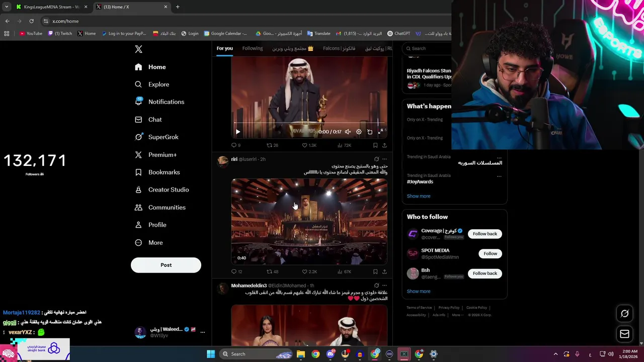The height and width of the screenshot is (362, 644).
Task: Click the Post button
Action: [166, 265]
